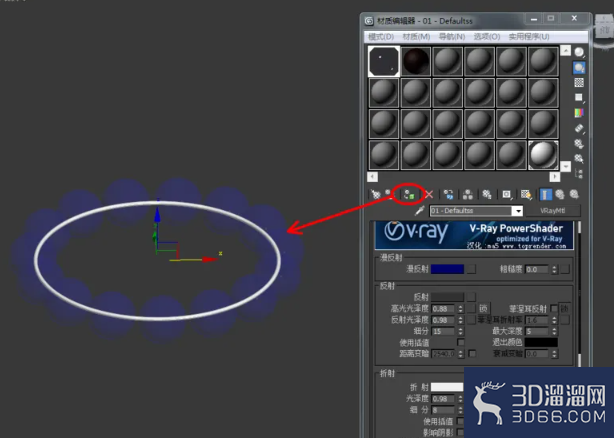Toggle the Backlight icon

point(579,68)
